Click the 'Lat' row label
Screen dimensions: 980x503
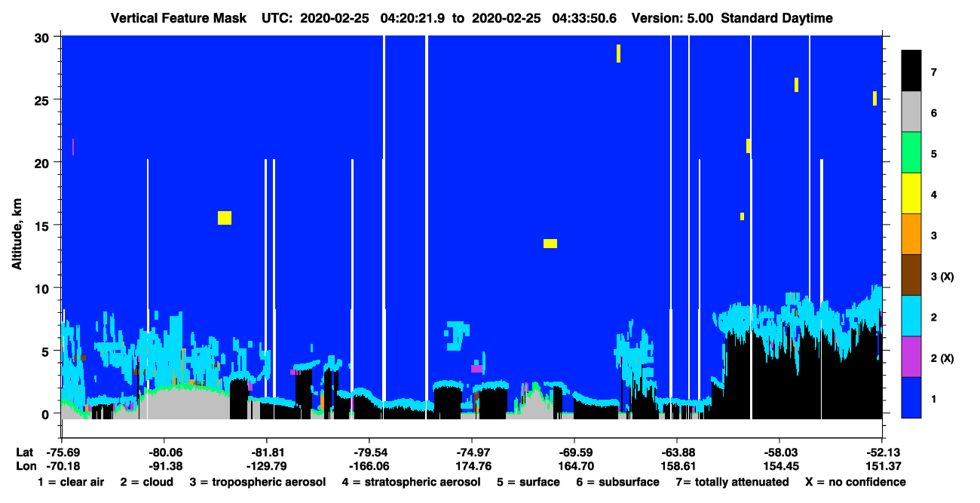tap(25, 452)
